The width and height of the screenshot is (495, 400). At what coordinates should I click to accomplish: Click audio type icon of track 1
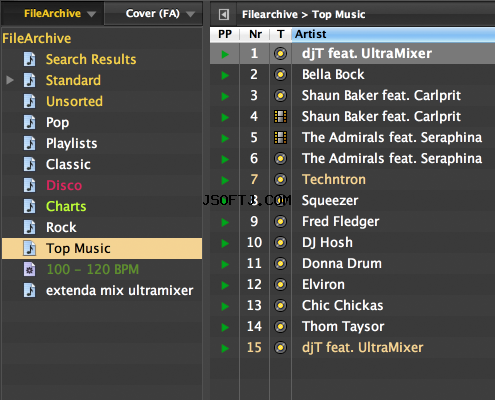coord(280,53)
